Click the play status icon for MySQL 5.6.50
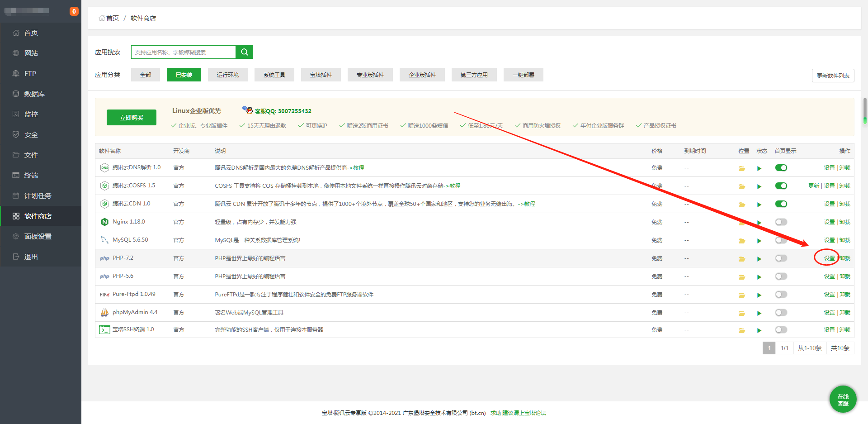The width and height of the screenshot is (868, 424). pos(759,241)
